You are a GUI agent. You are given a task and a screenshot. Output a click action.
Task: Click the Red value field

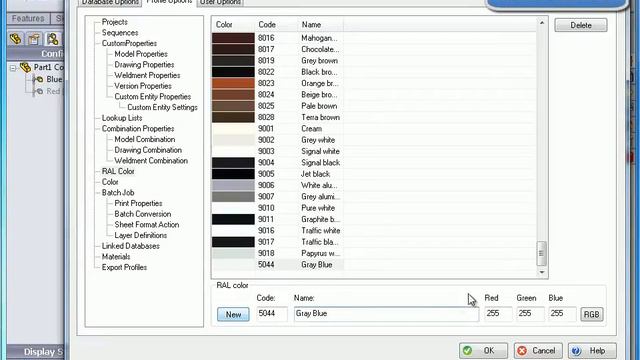tap(498, 314)
